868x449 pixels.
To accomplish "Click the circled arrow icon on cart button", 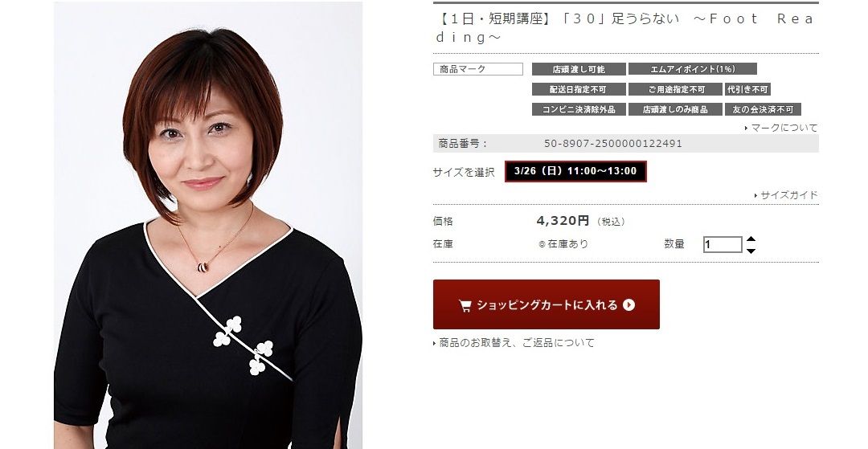I will 628,304.
